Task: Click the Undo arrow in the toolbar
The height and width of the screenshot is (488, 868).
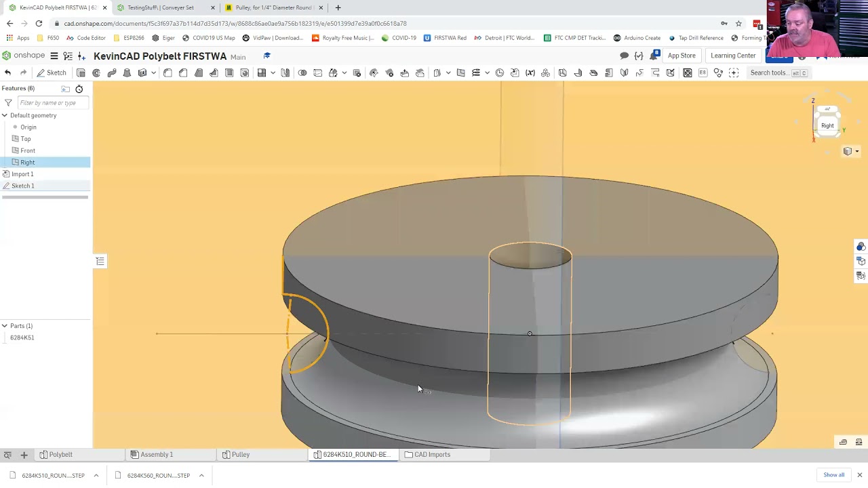Action: pyautogui.click(x=7, y=73)
